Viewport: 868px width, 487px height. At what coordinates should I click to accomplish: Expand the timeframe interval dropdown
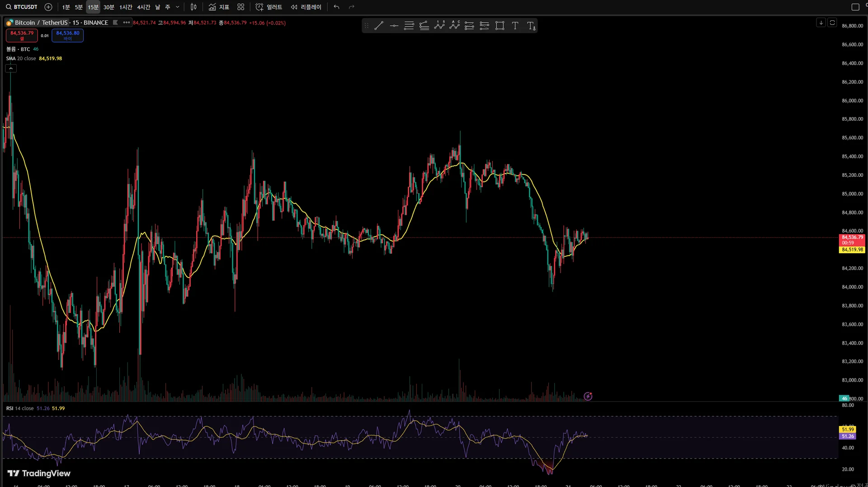(177, 7)
